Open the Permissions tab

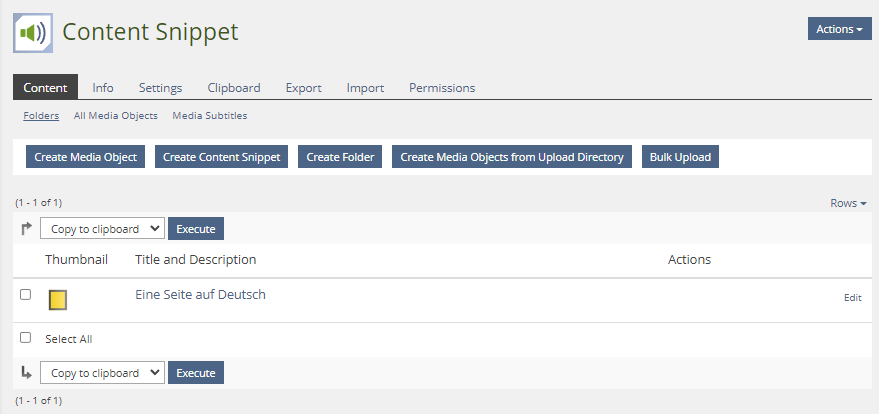click(x=441, y=88)
